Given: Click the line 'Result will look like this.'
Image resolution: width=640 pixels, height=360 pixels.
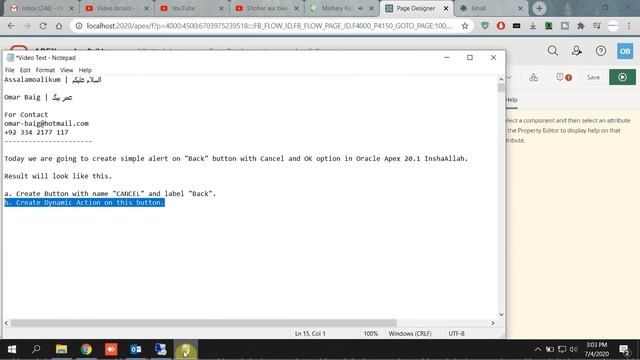Looking at the screenshot, I should pyautogui.click(x=58, y=176).
